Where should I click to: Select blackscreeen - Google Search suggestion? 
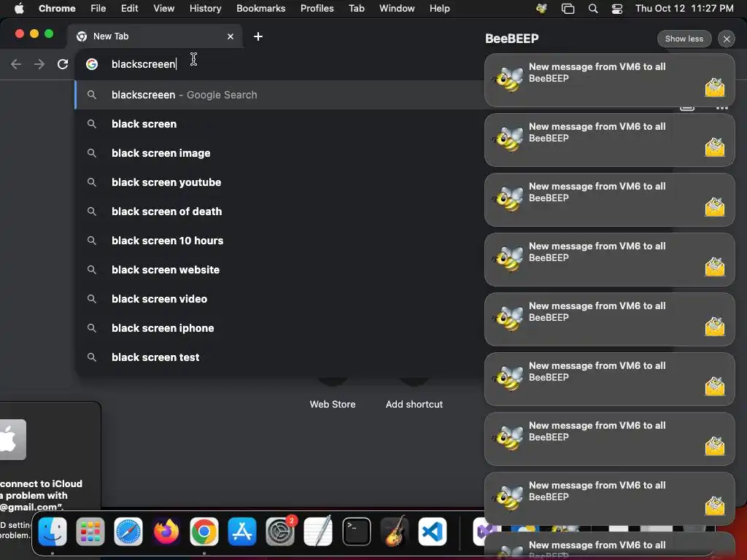[x=279, y=95]
